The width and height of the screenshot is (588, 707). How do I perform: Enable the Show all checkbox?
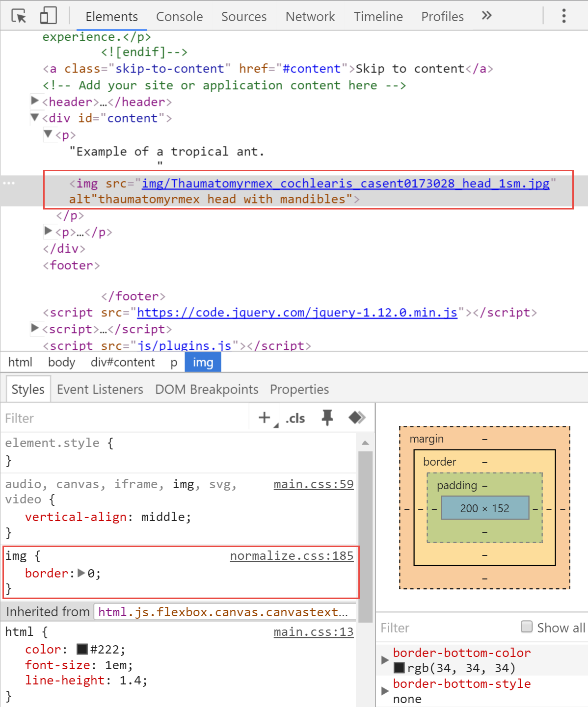527,627
